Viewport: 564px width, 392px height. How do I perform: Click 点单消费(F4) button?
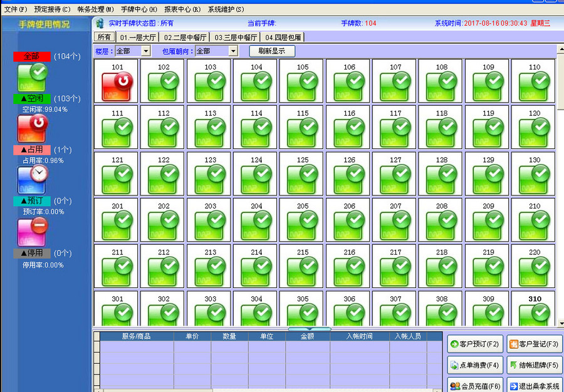[x=475, y=366]
